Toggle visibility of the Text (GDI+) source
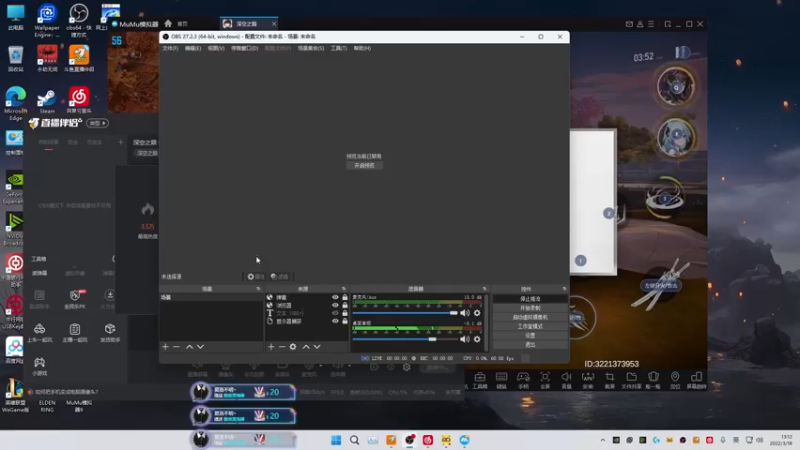The width and height of the screenshot is (800, 450). pyautogui.click(x=335, y=313)
